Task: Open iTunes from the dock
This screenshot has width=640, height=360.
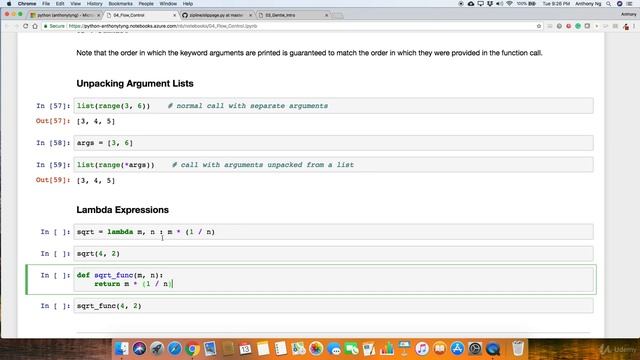Action: [422, 349]
